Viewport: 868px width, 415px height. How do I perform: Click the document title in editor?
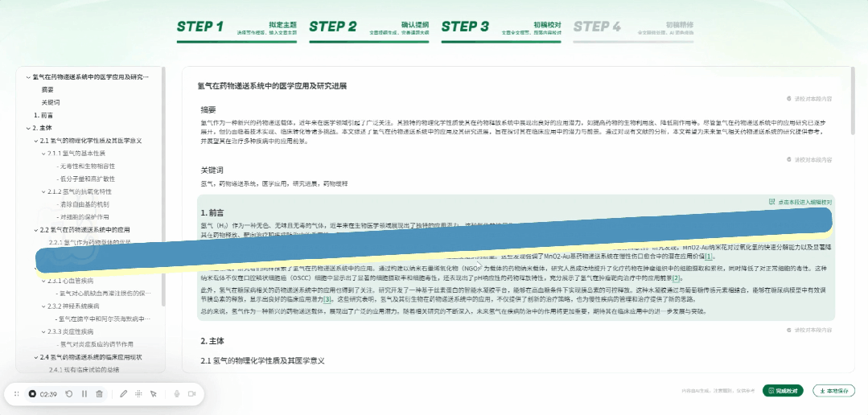tap(273, 86)
